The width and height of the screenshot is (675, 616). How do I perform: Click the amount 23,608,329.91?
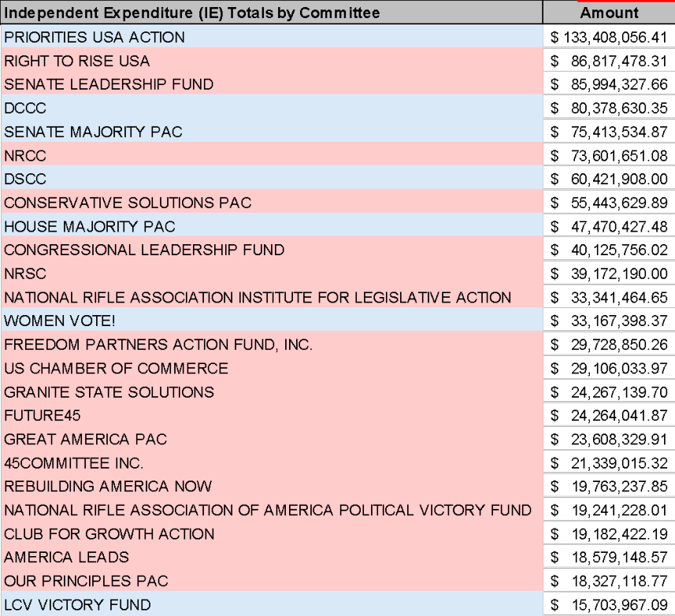(609, 440)
